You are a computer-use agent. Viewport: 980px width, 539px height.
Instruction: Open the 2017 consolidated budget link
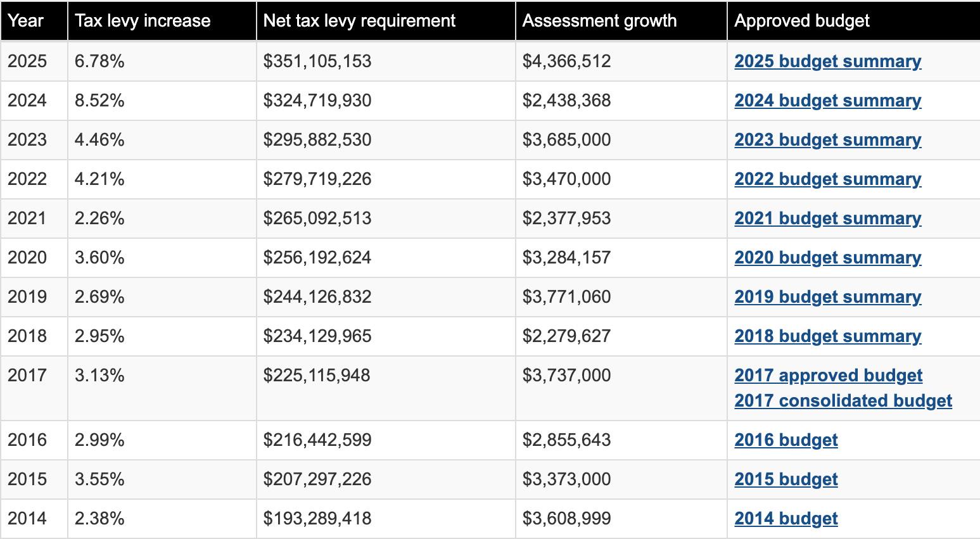coord(843,401)
